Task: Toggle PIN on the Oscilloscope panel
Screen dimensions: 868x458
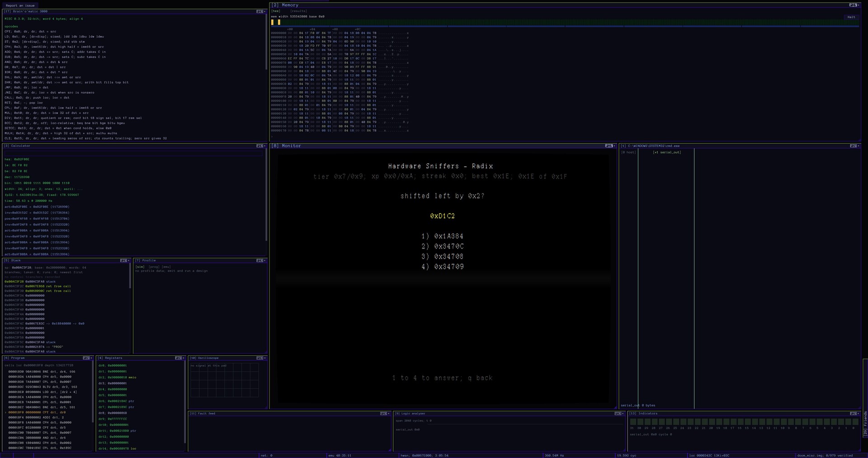Action: tap(259, 358)
